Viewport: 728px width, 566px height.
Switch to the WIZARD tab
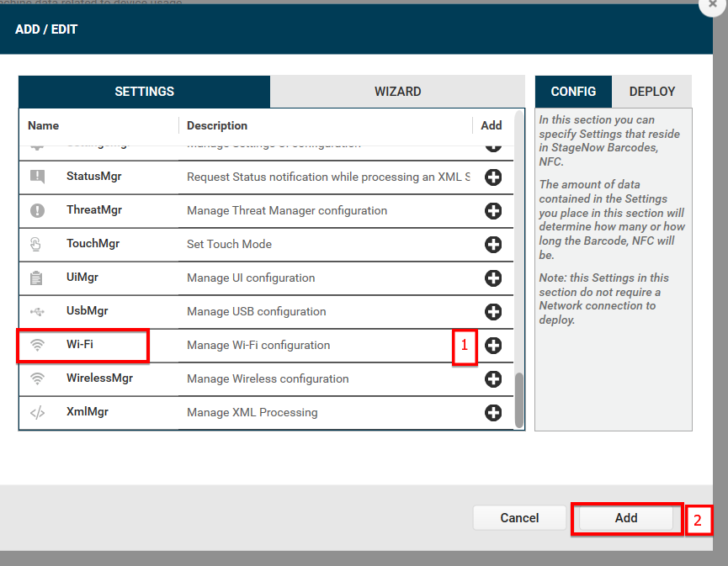tap(397, 92)
